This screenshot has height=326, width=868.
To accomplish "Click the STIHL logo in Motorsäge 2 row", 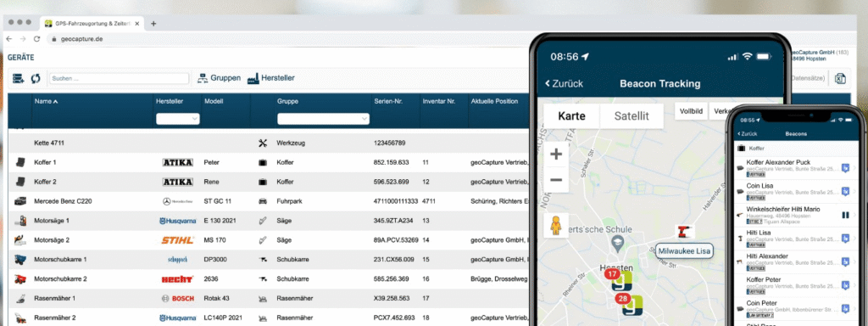I will 178,240.
